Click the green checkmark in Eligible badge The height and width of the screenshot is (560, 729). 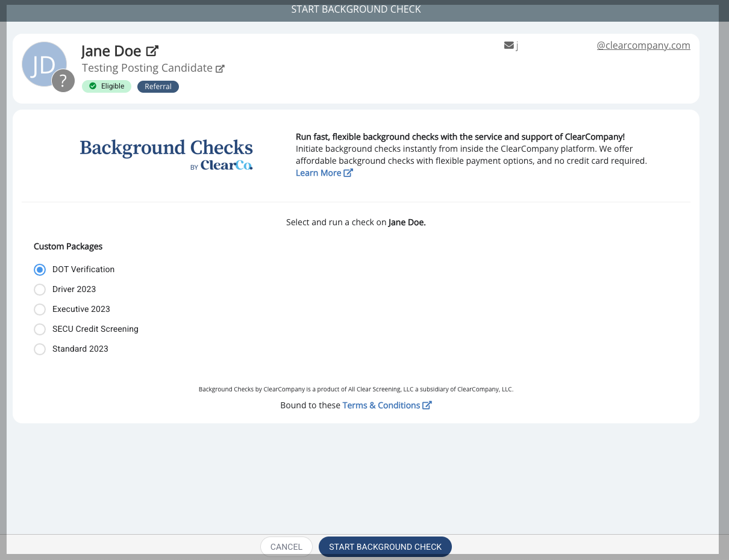(x=93, y=86)
